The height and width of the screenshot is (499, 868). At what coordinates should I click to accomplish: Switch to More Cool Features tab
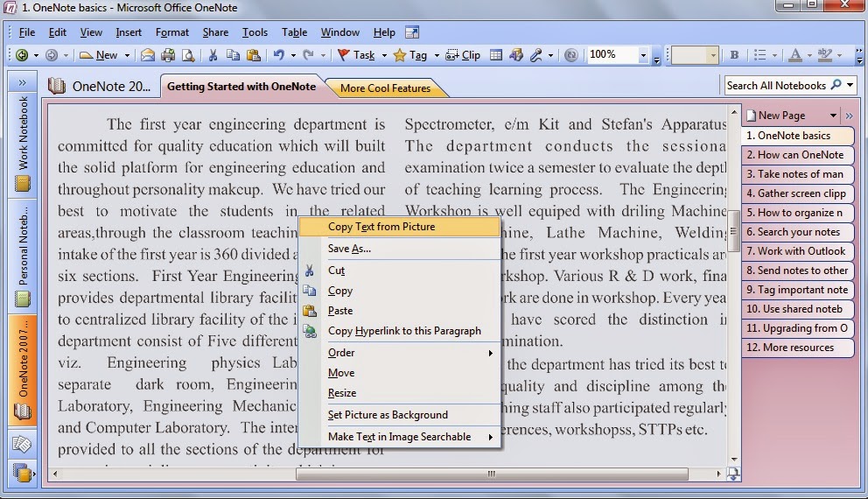(x=385, y=88)
